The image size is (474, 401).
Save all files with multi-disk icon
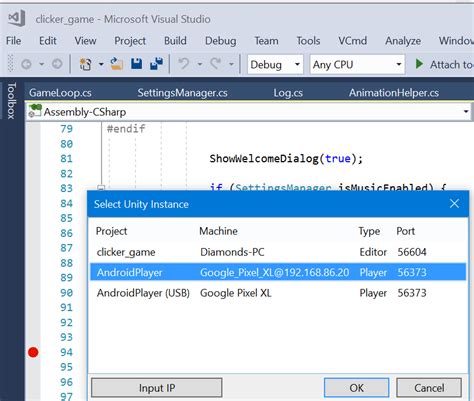pos(156,63)
